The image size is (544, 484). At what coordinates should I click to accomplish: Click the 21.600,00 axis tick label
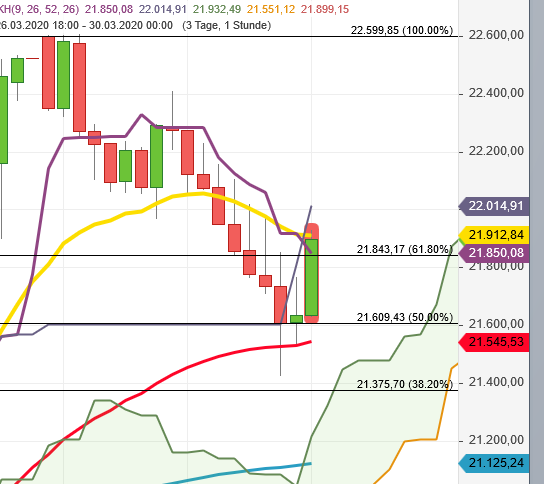pos(496,324)
